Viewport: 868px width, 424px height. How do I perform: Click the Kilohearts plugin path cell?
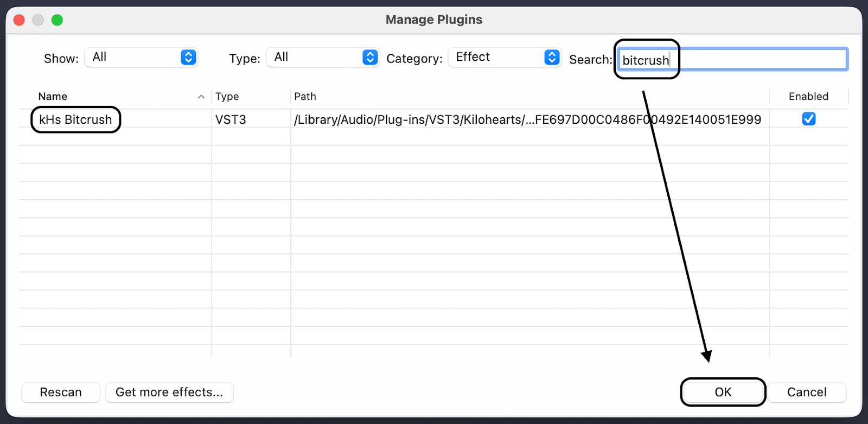pos(527,119)
